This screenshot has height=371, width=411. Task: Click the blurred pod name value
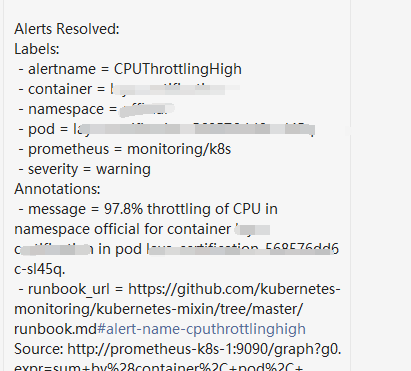pos(194,129)
